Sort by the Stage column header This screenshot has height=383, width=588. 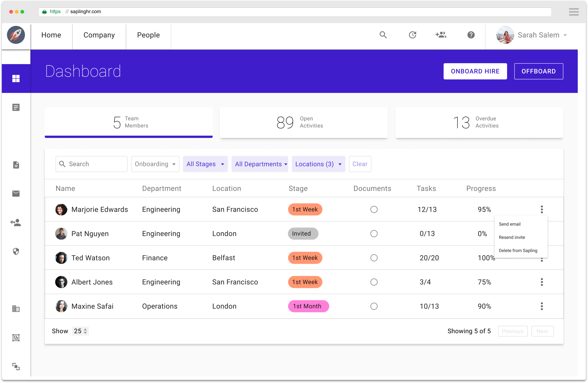(298, 188)
